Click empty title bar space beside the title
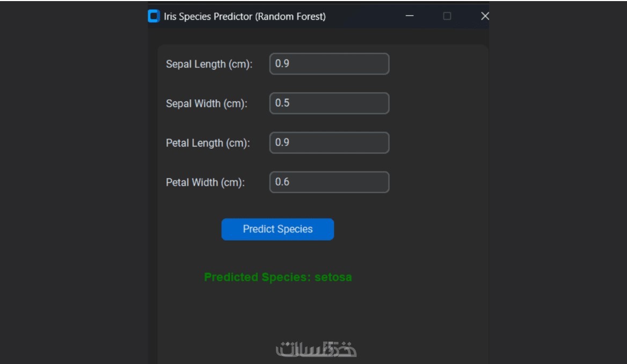 tap(365, 17)
